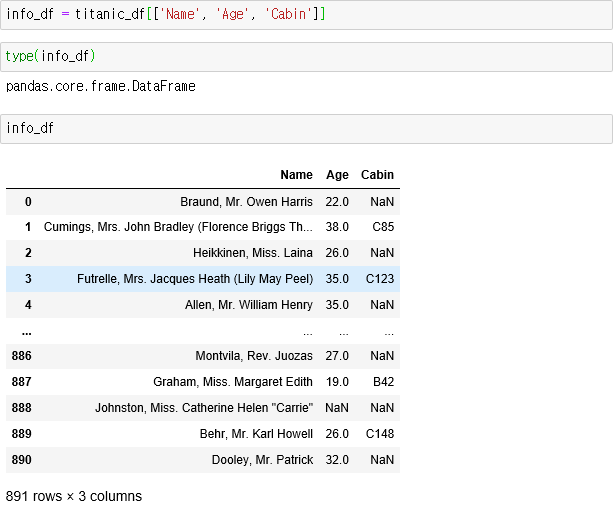Click row index 886

[x=21, y=356]
